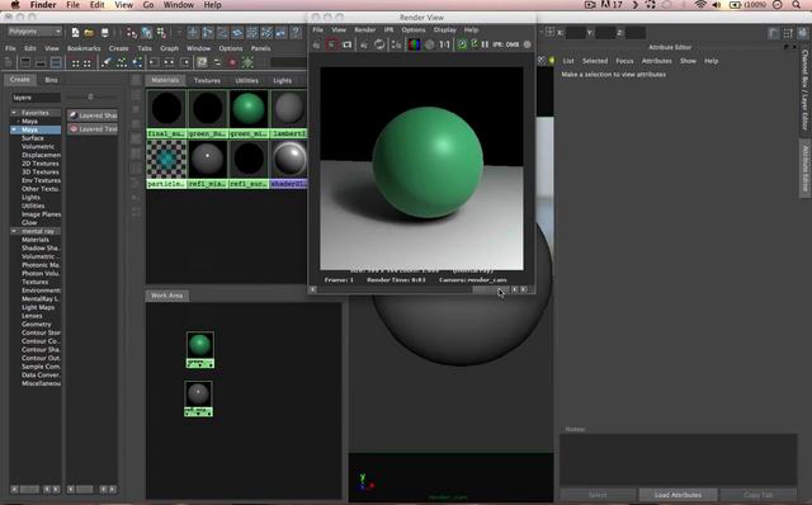This screenshot has width=812, height=505.
Task: Click the green starburst icon in Hypershade toolbar
Action: pyautogui.click(x=248, y=63)
